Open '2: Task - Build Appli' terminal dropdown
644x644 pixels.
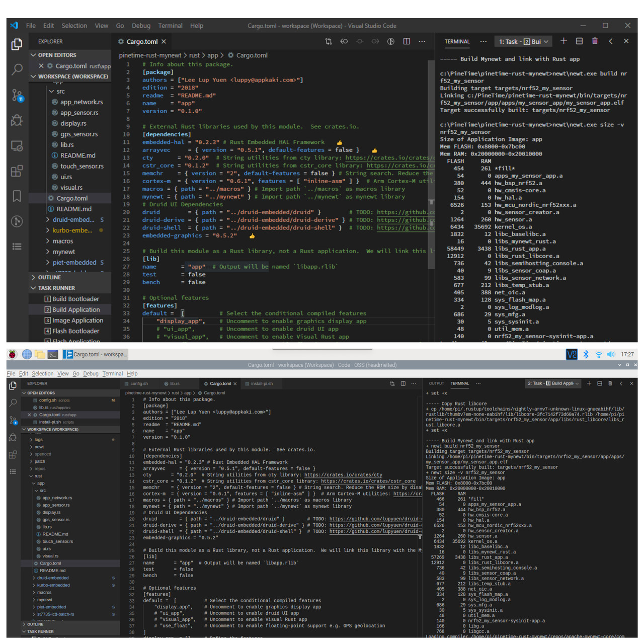click(553, 383)
